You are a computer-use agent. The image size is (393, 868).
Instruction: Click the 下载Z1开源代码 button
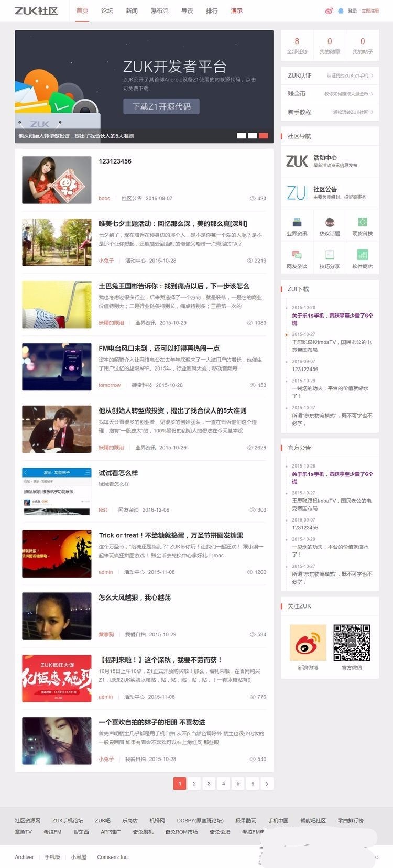tap(161, 106)
